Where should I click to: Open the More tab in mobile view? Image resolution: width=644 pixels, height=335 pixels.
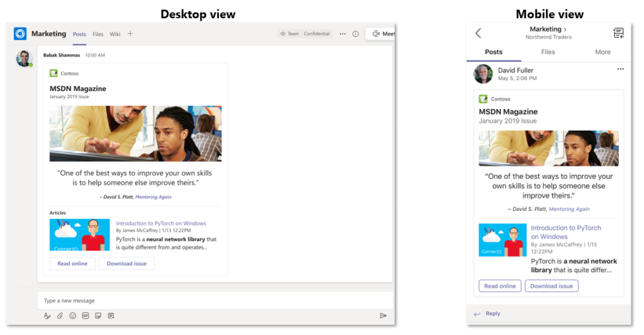[x=602, y=52]
